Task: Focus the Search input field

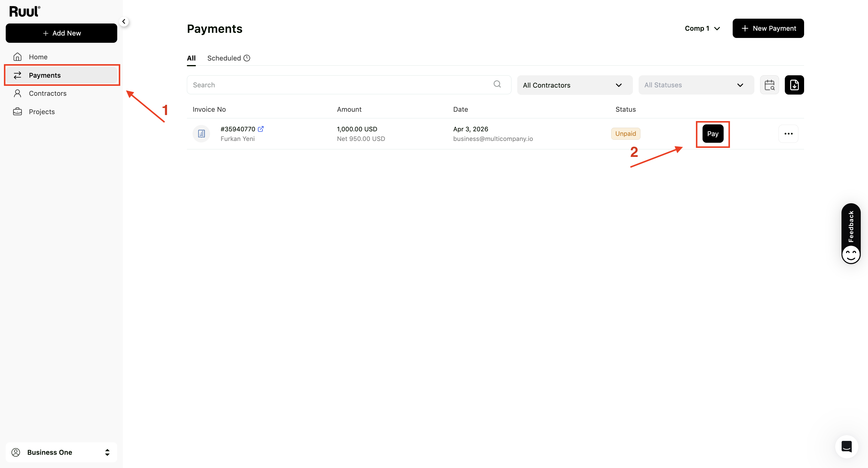Action: (349, 85)
